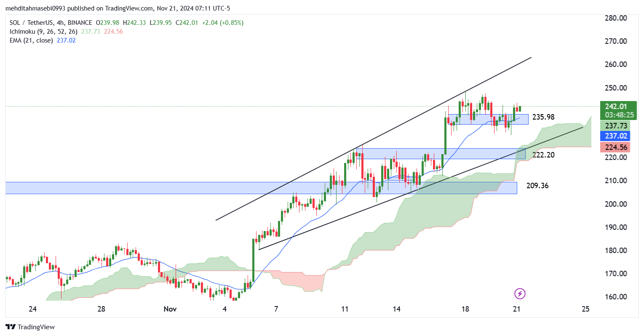Click the 250.00 price axis label
Image resolution: width=644 pixels, height=336 pixels.
616,88
